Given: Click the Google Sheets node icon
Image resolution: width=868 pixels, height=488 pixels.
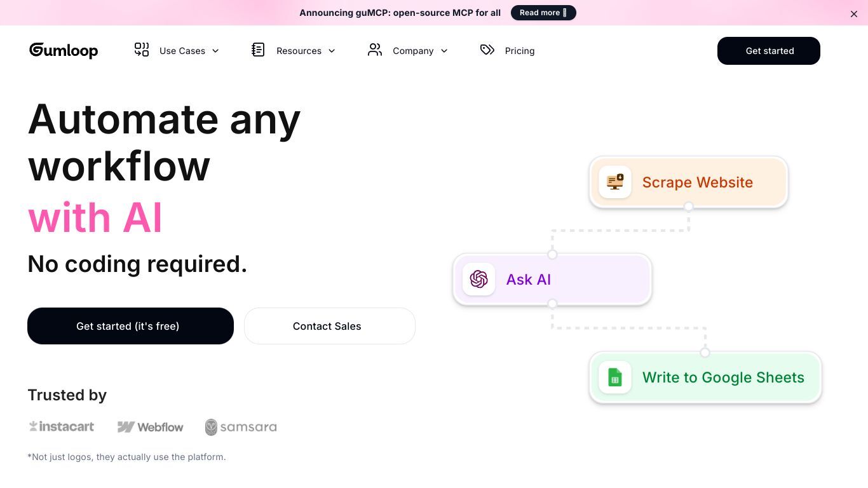Looking at the screenshot, I should tap(614, 377).
